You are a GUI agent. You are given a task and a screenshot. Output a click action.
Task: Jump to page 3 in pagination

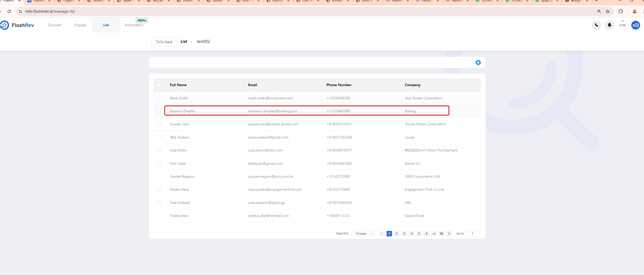pyautogui.click(x=404, y=233)
